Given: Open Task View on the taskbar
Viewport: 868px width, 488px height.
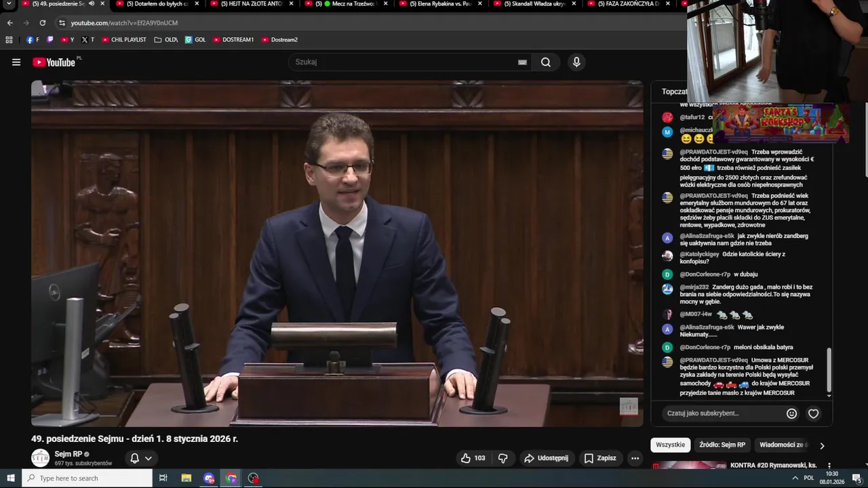Looking at the screenshot, I should click(163, 479).
